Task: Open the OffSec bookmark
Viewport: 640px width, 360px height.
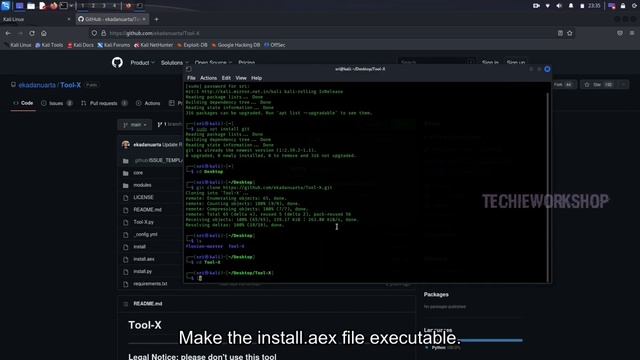Action: [x=275, y=45]
